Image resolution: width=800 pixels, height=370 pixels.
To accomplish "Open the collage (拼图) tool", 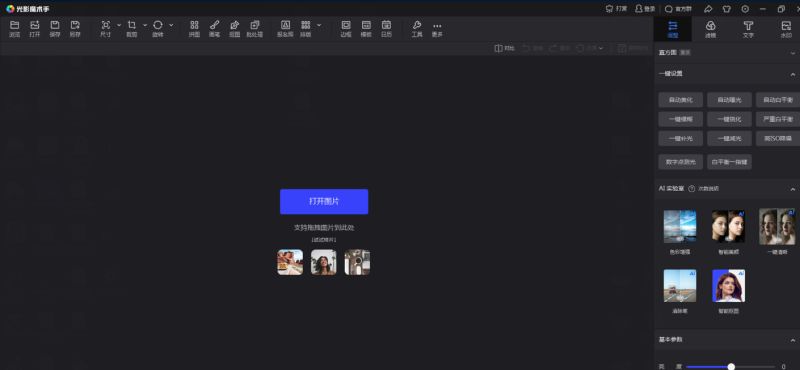I will [x=194, y=29].
